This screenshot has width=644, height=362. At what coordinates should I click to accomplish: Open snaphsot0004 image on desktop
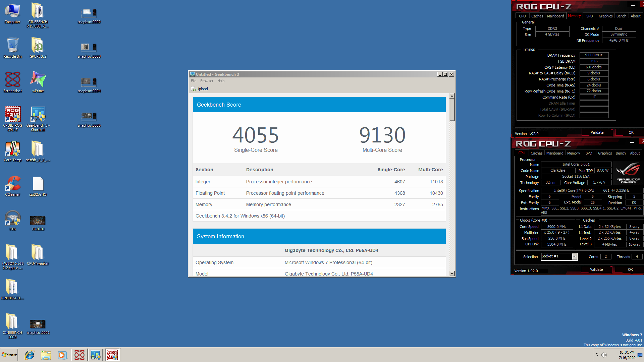[x=89, y=85]
